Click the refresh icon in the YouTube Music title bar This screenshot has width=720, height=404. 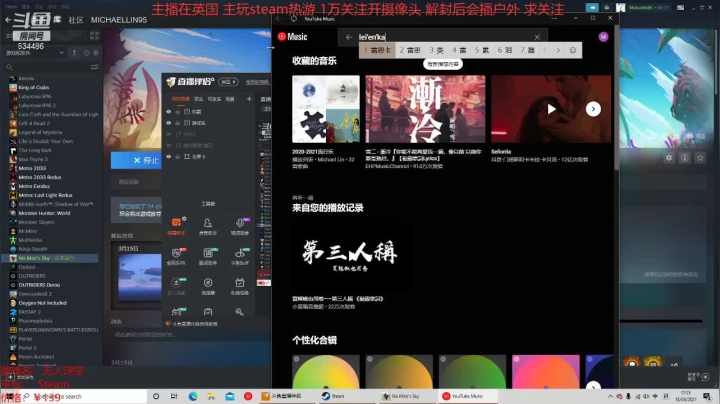pyautogui.click(x=294, y=18)
